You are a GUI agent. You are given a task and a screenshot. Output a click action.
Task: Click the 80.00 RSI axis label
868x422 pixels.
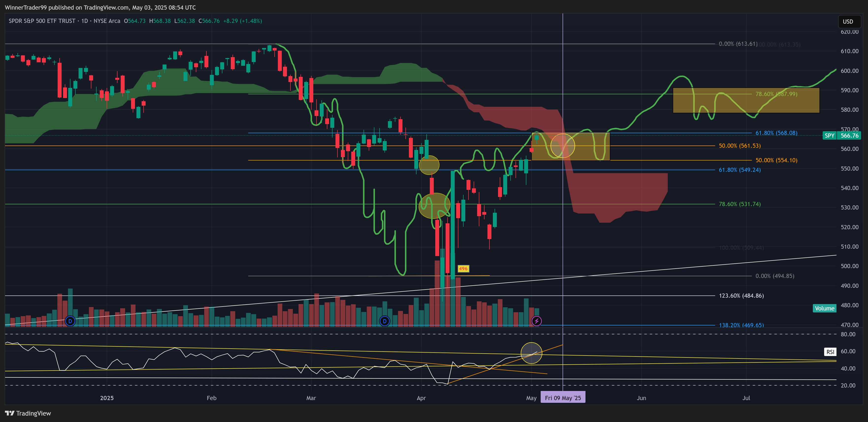[x=848, y=334]
